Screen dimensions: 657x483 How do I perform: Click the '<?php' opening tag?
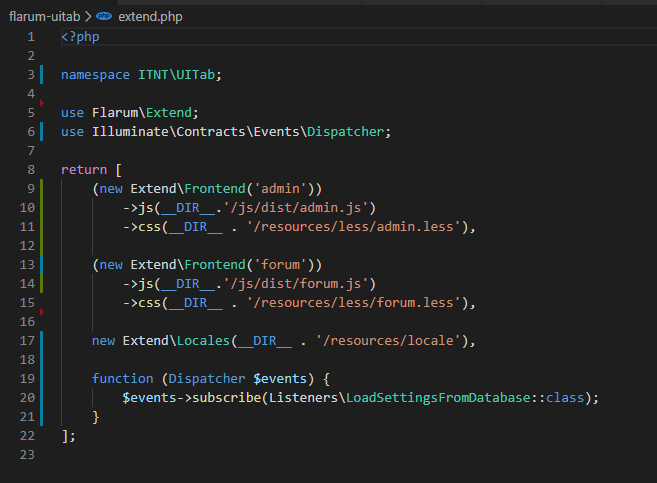80,37
